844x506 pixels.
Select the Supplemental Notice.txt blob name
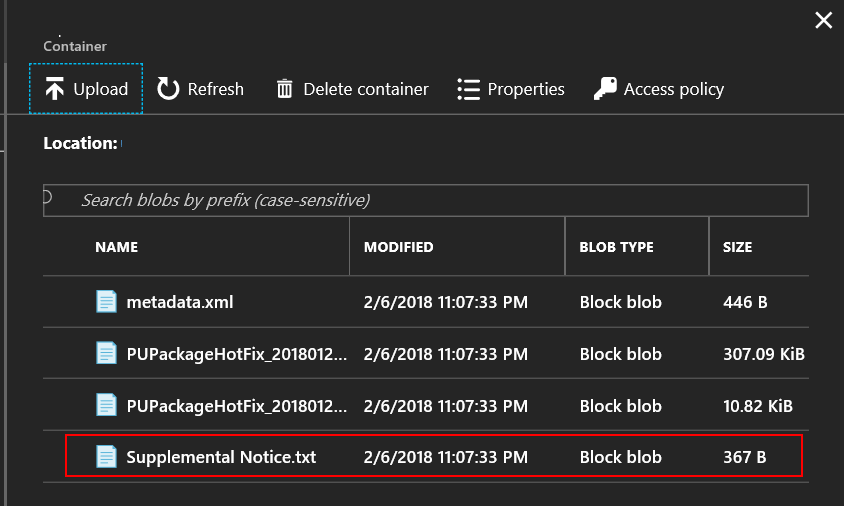point(221,457)
